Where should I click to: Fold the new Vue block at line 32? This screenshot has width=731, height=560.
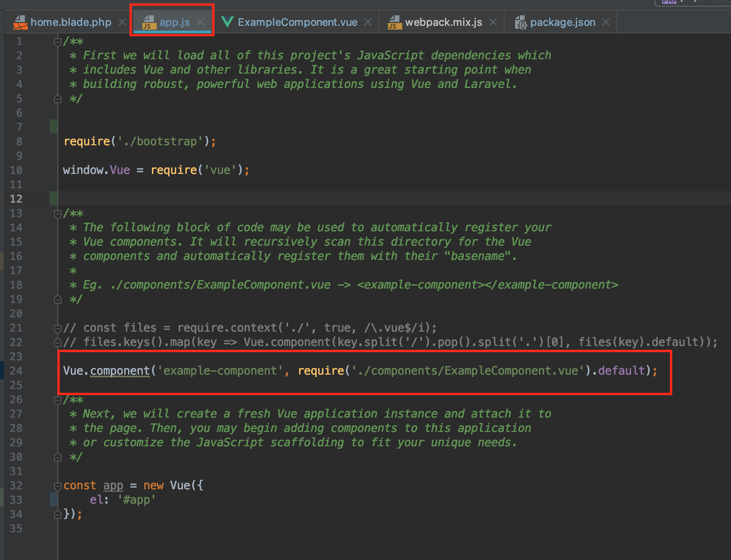tap(58, 486)
